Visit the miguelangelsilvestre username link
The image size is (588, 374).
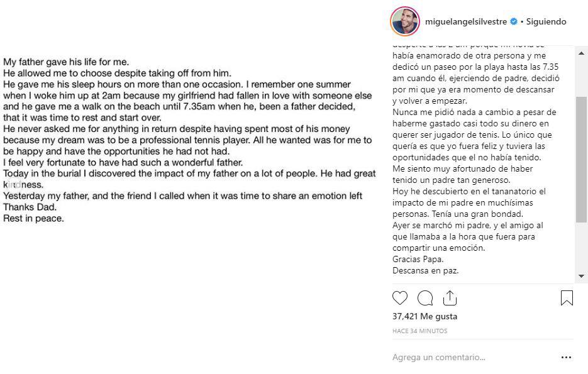[466, 21]
